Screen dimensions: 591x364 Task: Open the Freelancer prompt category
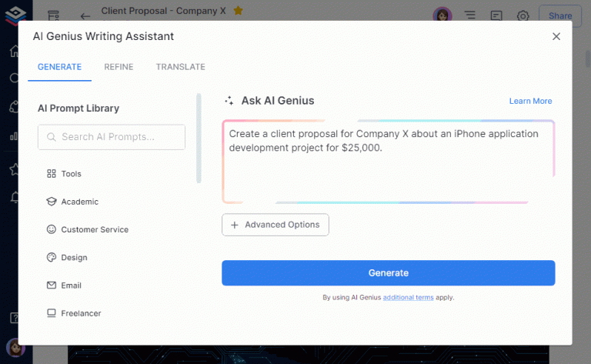[x=81, y=313]
